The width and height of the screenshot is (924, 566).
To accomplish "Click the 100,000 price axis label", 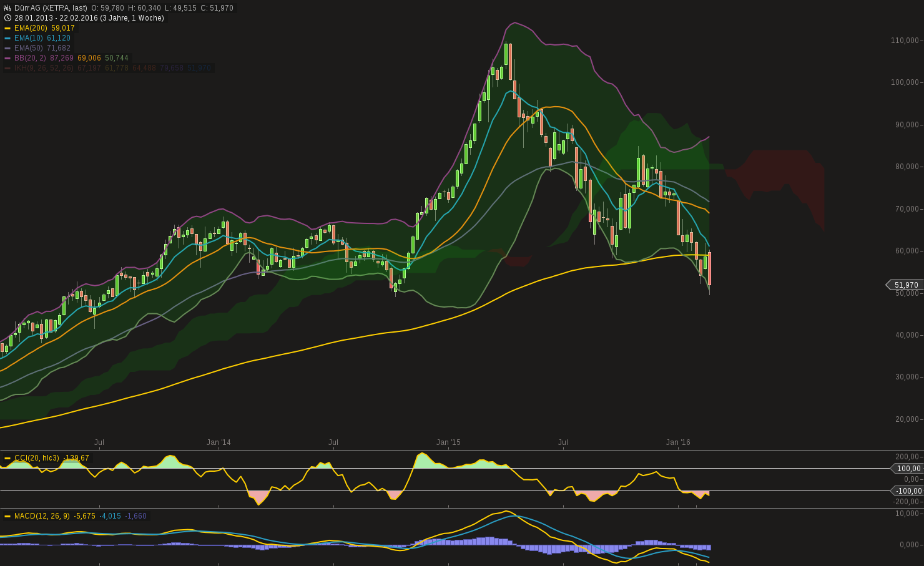I will [x=905, y=82].
